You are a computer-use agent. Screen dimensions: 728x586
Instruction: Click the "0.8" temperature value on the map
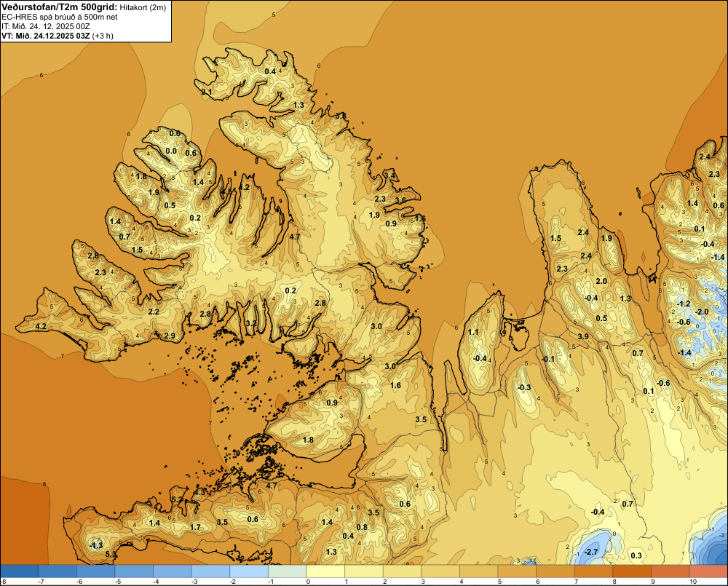362,526
